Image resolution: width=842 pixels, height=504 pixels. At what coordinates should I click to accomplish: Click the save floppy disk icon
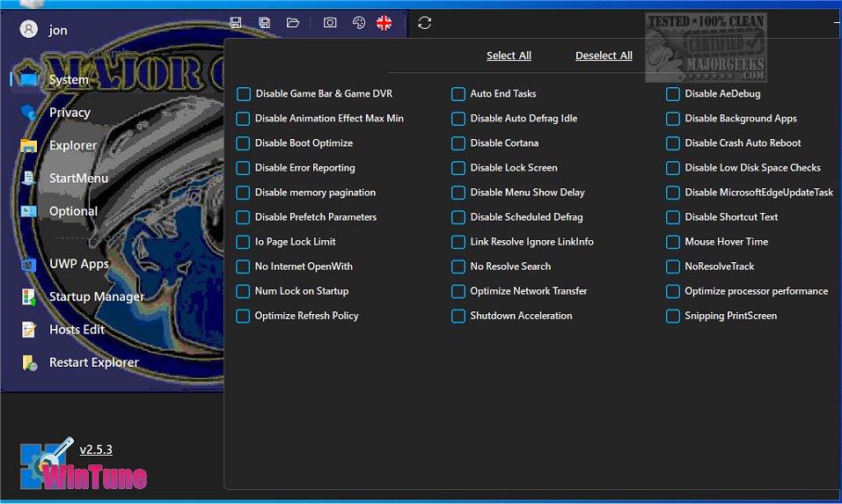235,23
